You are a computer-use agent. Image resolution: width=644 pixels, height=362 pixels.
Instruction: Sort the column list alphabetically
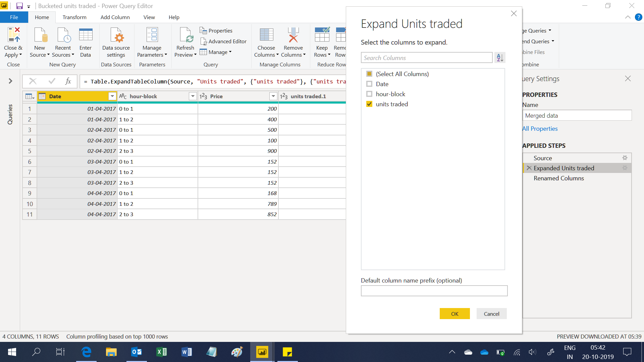point(500,58)
